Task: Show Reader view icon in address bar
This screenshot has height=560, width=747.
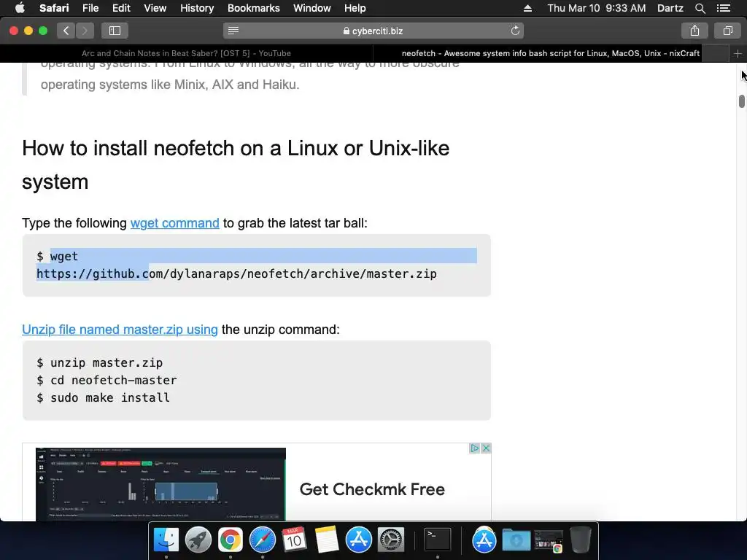Action: (x=233, y=31)
